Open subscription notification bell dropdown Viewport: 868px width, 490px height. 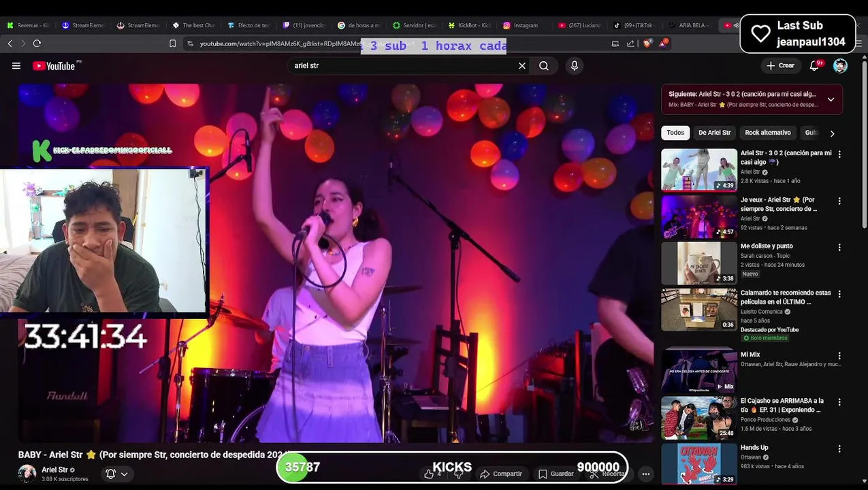[x=116, y=474]
